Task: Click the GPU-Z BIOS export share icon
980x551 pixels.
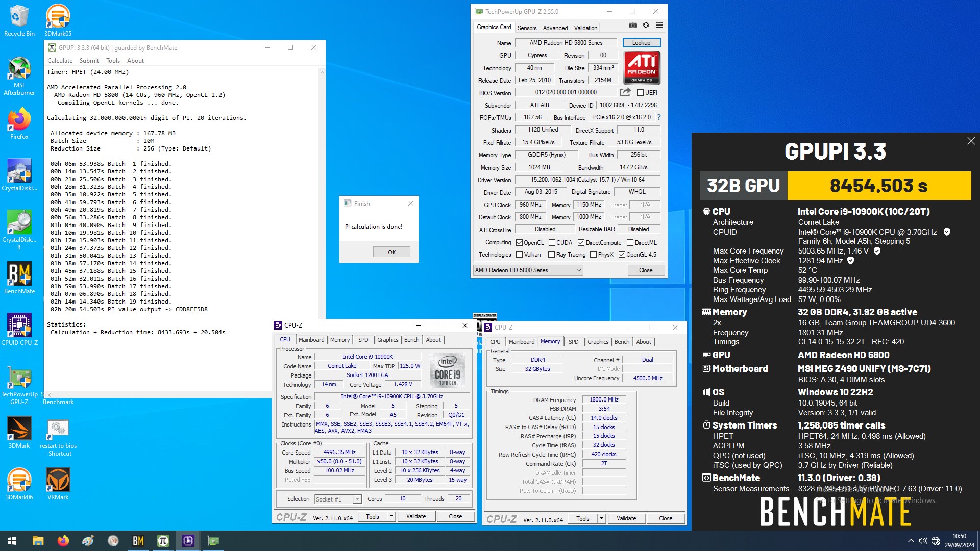Action: 625,92
